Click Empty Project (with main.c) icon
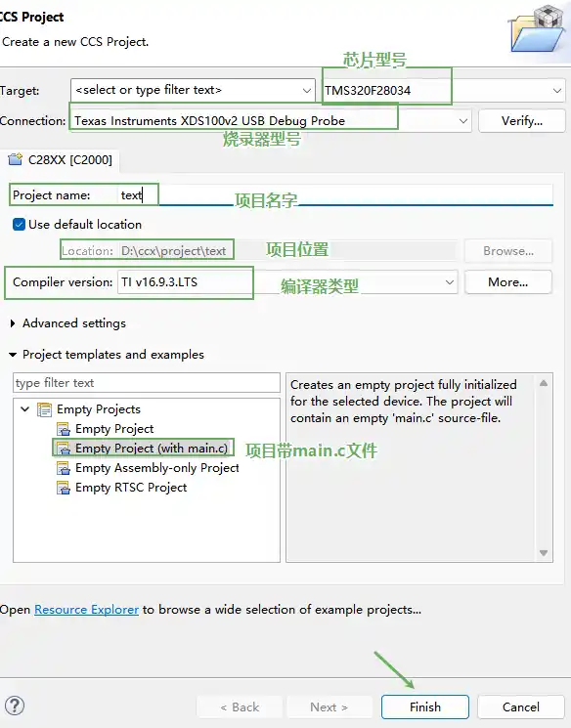571x728 pixels. 64,449
